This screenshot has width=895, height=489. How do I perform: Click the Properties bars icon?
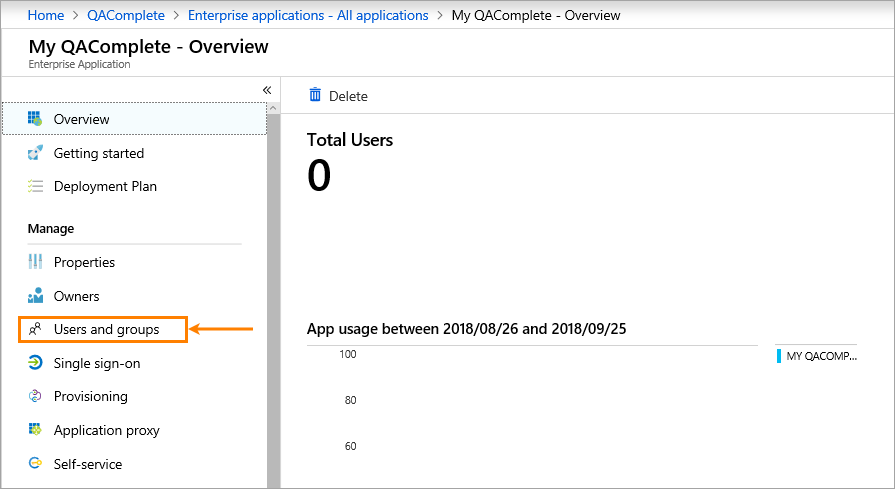[35, 262]
